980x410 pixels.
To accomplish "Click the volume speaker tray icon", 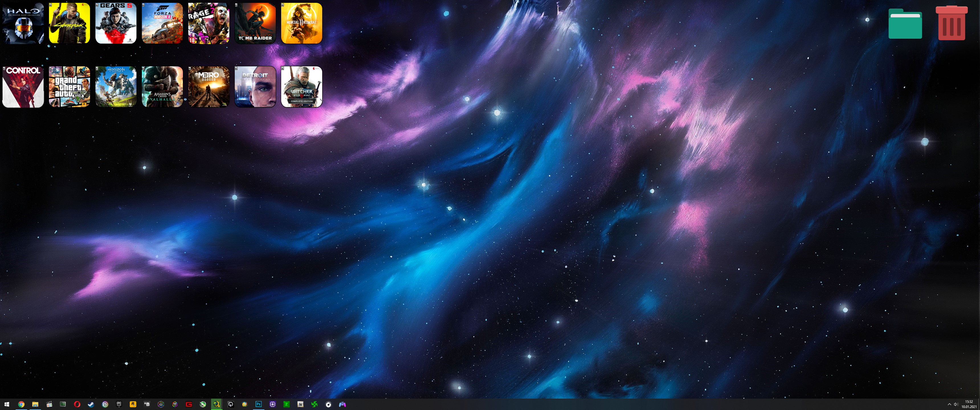I will 956,404.
